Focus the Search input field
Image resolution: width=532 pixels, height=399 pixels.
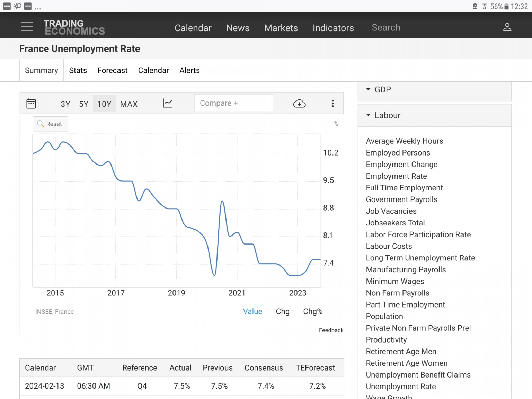pos(427,28)
